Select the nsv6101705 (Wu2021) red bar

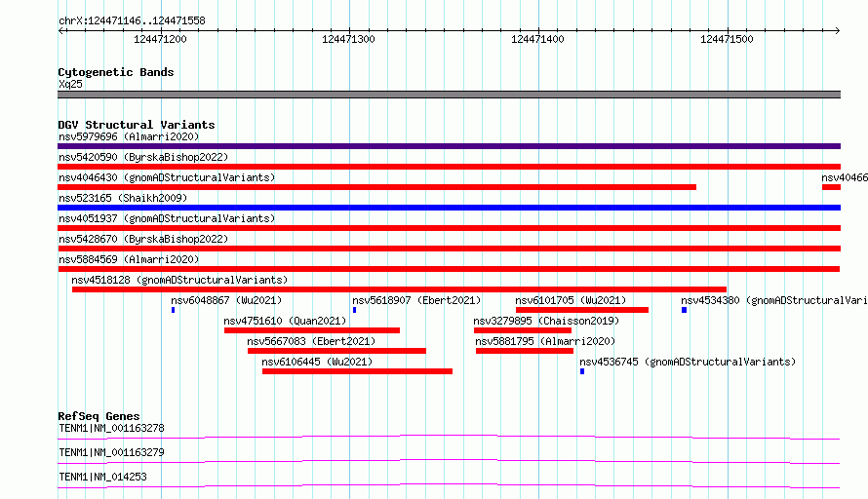582,310
